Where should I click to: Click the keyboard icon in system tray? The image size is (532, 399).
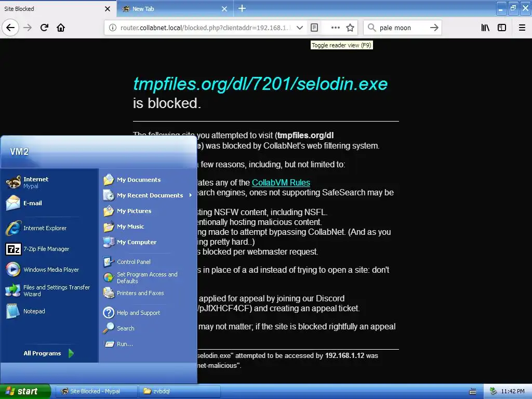tap(473, 392)
